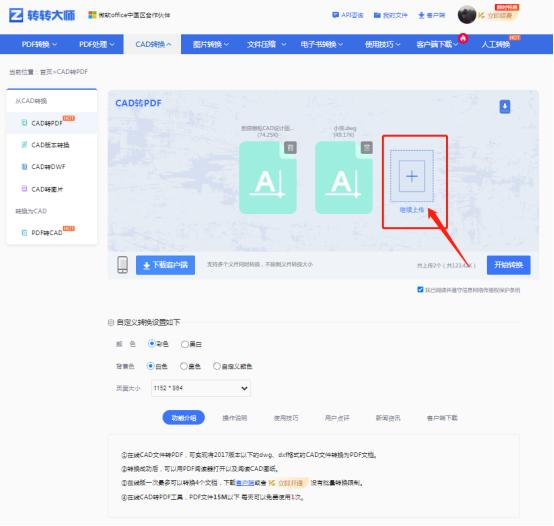Open API开放 link in header
This screenshot has height=526, width=554.
tap(348, 15)
